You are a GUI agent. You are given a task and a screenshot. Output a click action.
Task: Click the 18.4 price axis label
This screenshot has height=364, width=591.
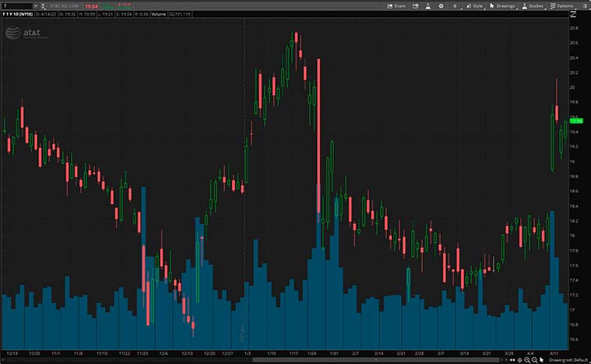coord(574,206)
